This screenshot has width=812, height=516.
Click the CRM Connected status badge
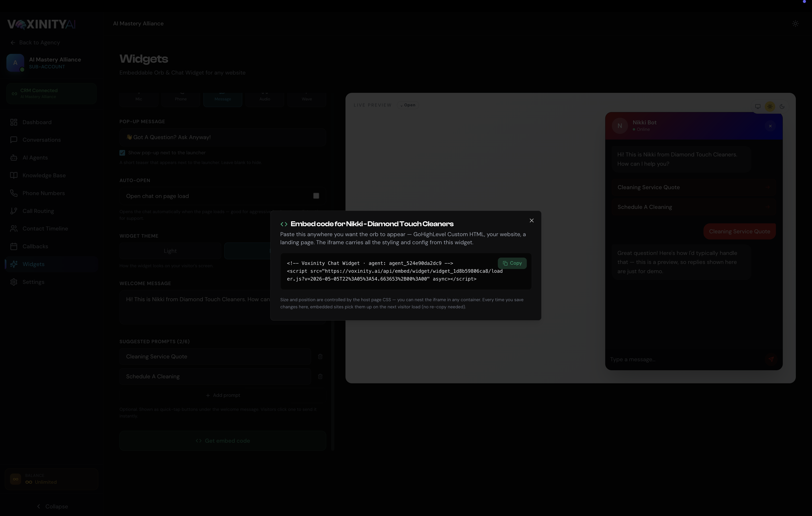51,93
